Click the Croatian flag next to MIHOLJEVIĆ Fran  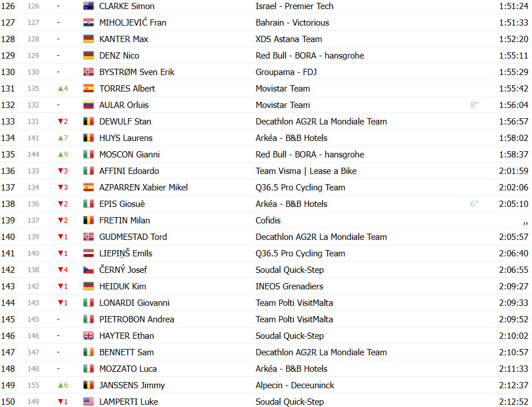[x=89, y=22]
